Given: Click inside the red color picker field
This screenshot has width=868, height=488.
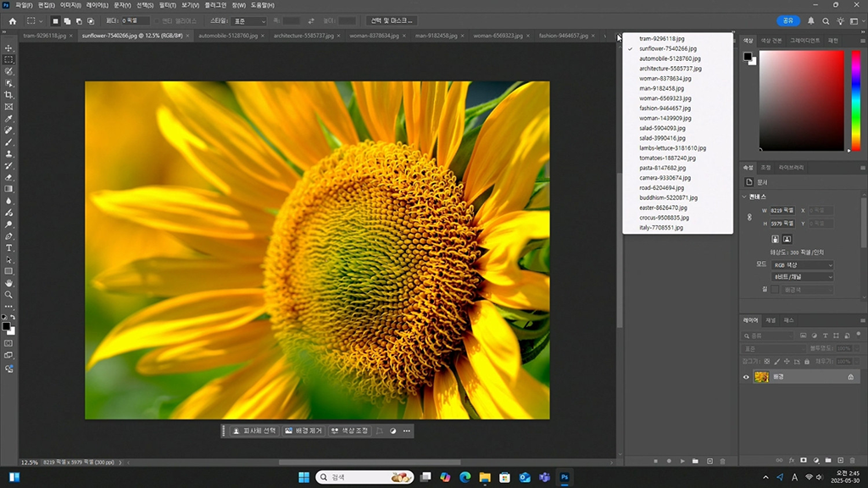Looking at the screenshot, I should tap(801, 100).
